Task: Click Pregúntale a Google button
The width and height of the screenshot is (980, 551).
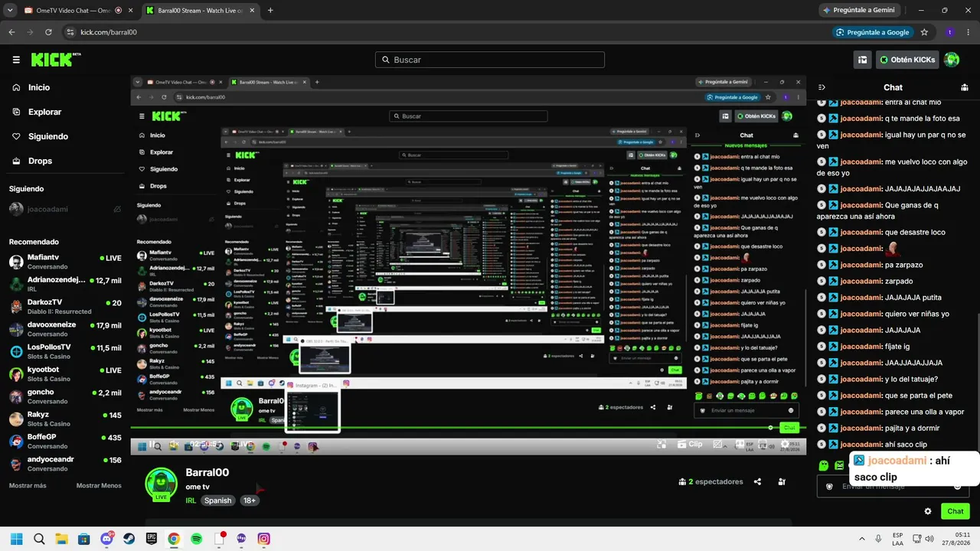Action: click(874, 32)
